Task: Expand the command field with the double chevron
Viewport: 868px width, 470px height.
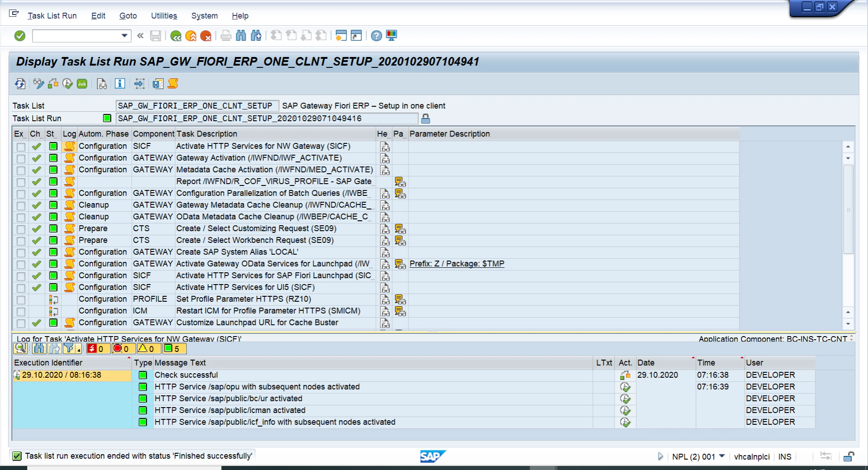Action: [140, 36]
